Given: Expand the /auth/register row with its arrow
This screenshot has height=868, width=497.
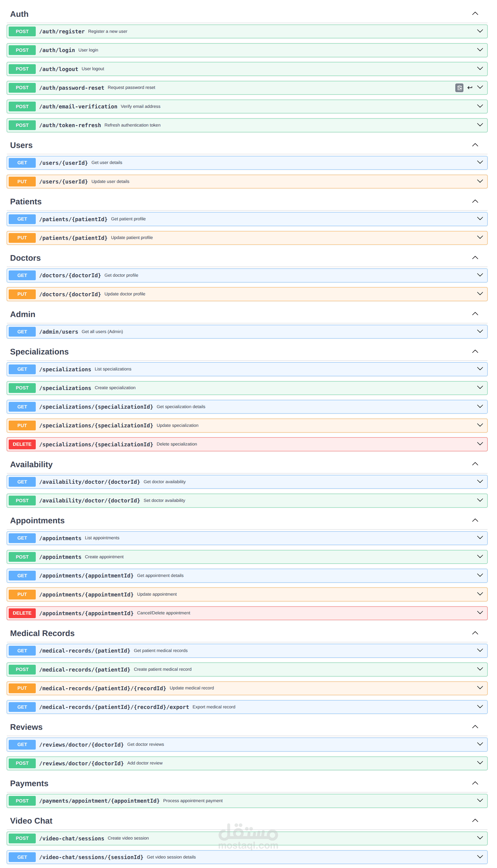Looking at the screenshot, I should 480,31.
